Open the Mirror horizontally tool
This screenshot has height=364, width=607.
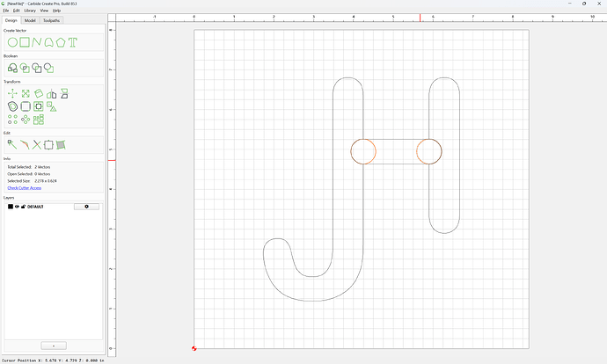click(x=52, y=93)
